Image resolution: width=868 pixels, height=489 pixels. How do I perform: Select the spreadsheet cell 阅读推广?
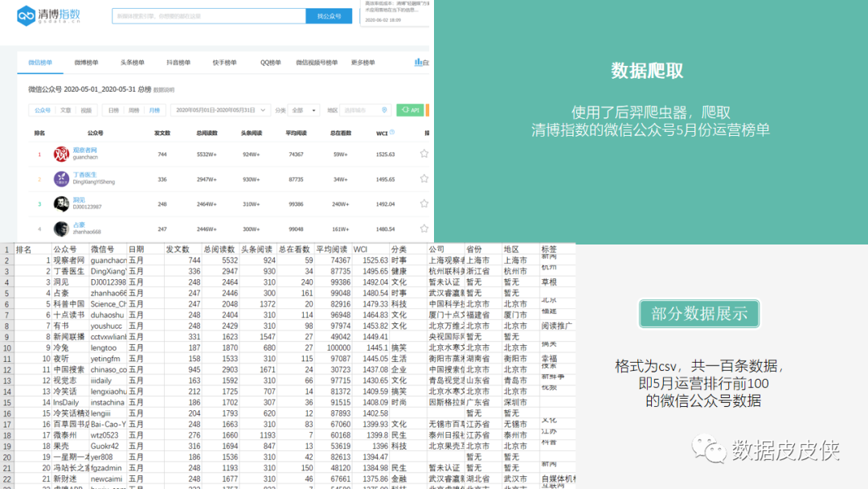tap(558, 326)
